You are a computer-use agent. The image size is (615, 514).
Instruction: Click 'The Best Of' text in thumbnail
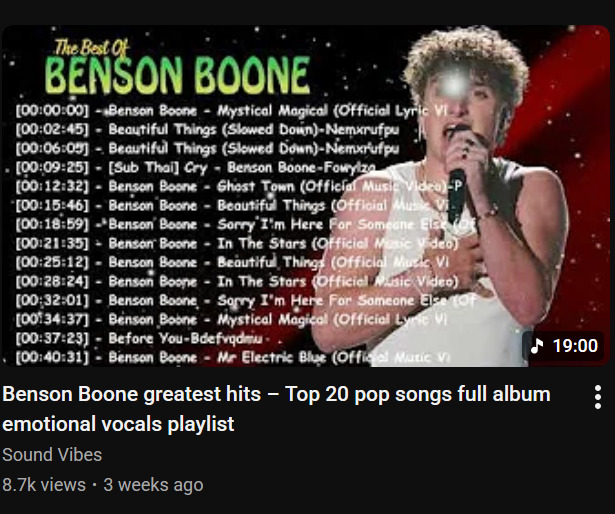[91, 48]
